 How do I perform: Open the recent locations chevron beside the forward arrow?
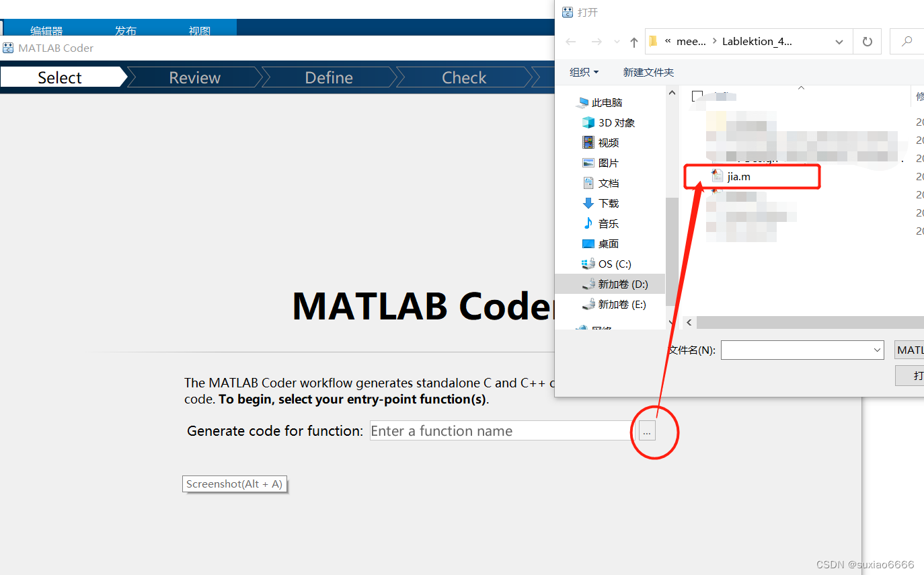pos(617,42)
